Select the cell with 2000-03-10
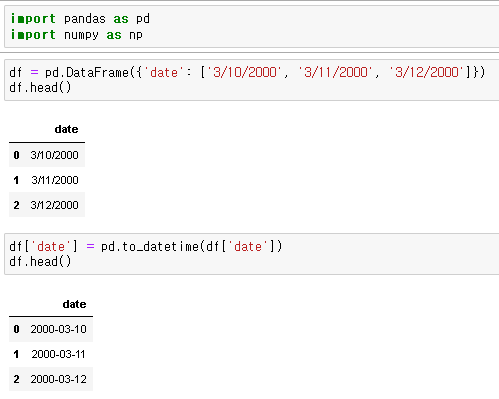Image resolution: width=499 pixels, height=399 pixels. (58, 329)
